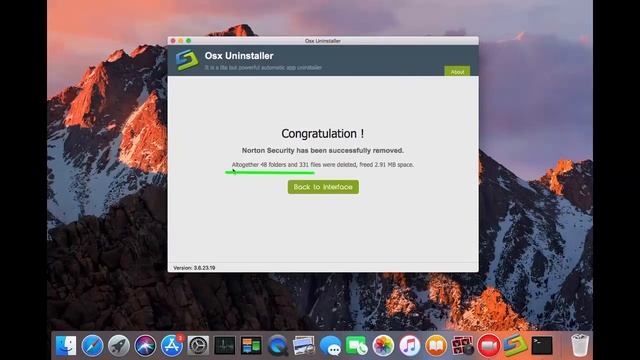Open Activity Monitor in the dock

pos(224,345)
